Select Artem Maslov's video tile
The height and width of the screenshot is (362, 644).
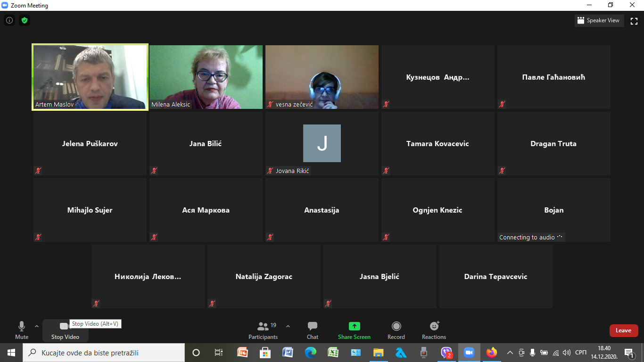pyautogui.click(x=90, y=77)
